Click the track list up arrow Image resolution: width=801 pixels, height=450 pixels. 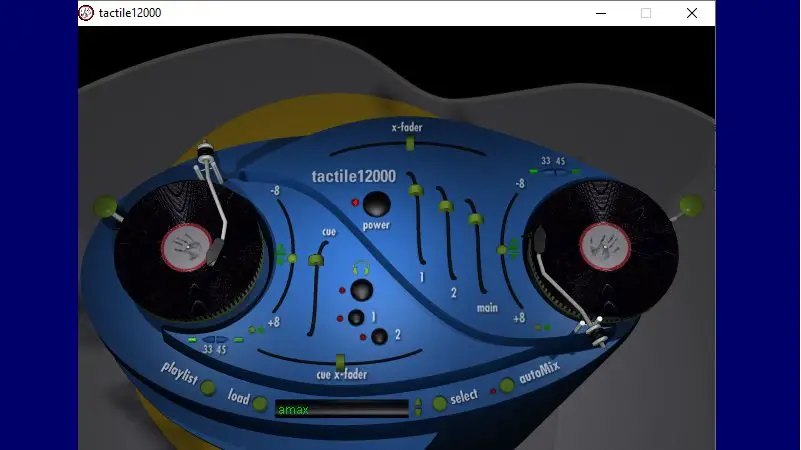[418, 402]
